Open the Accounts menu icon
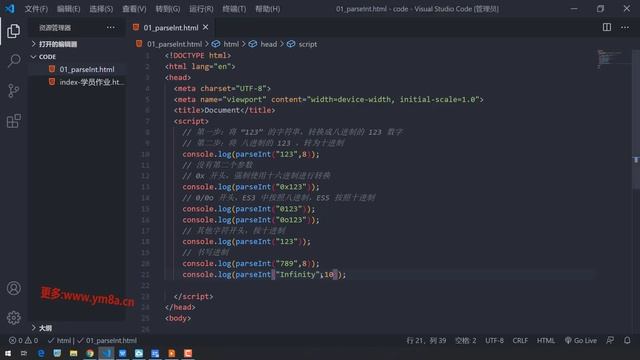 point(13,288)
